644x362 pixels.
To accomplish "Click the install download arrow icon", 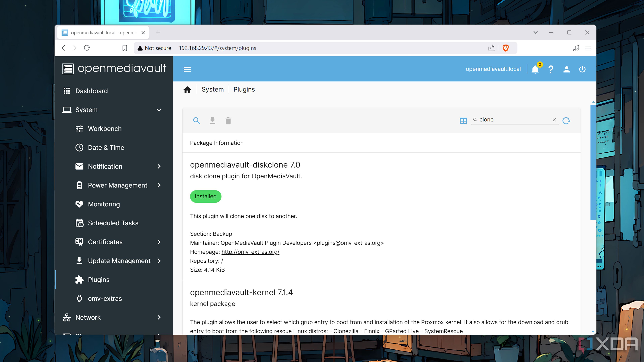I will [x=212, y=121].
